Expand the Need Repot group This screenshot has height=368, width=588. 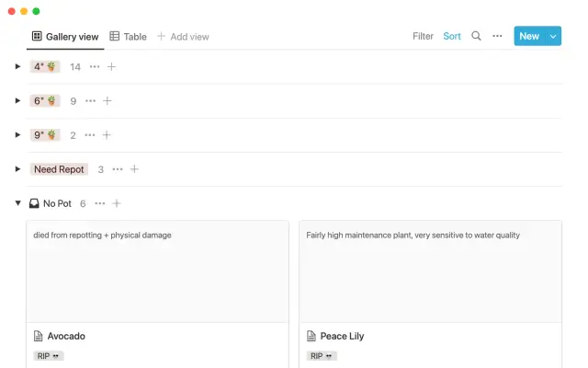17,169
